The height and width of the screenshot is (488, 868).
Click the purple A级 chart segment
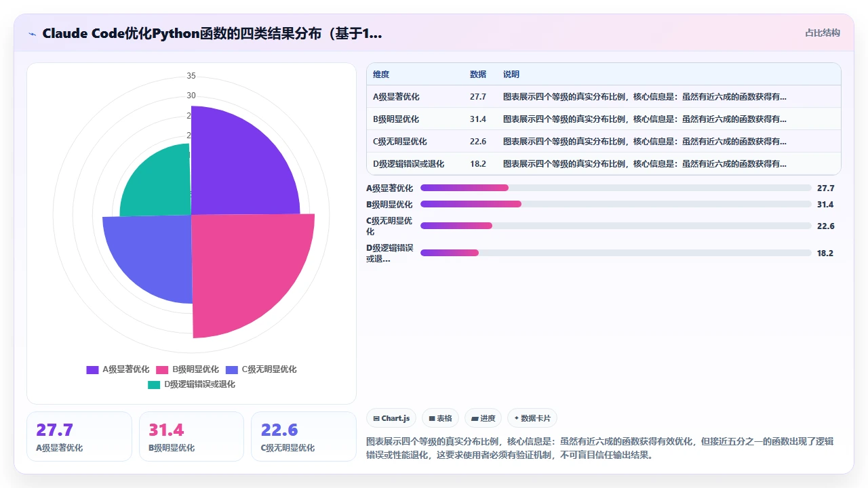click(x=237, y=169)
